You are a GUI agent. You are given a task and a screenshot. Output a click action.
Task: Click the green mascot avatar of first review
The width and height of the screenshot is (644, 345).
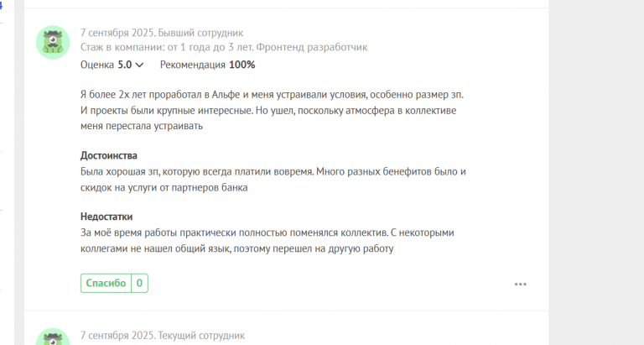[53, 42]
